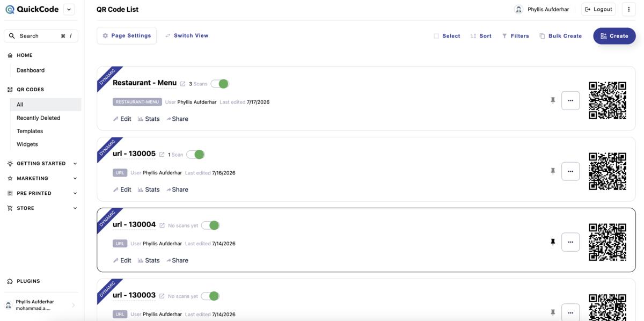Open more options for Restaurant - Menu
Image resolution: width=644 pixels, height=321 pixels.
click(x=570, y=100)
